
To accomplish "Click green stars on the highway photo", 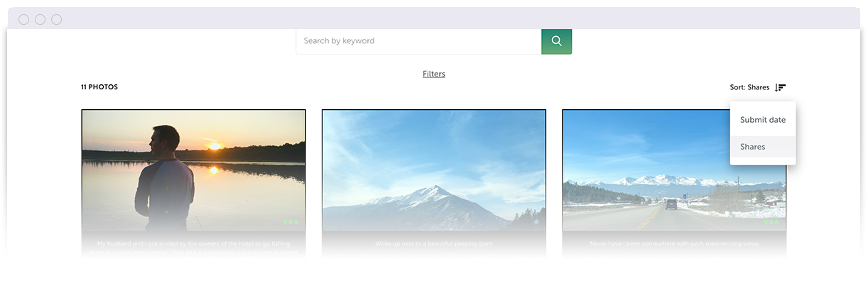I will point(771,222).
